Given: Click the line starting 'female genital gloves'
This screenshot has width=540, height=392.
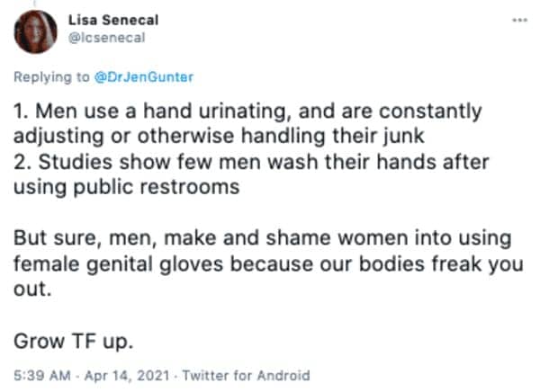Looking at the screenshot, I should pos(268,264).
